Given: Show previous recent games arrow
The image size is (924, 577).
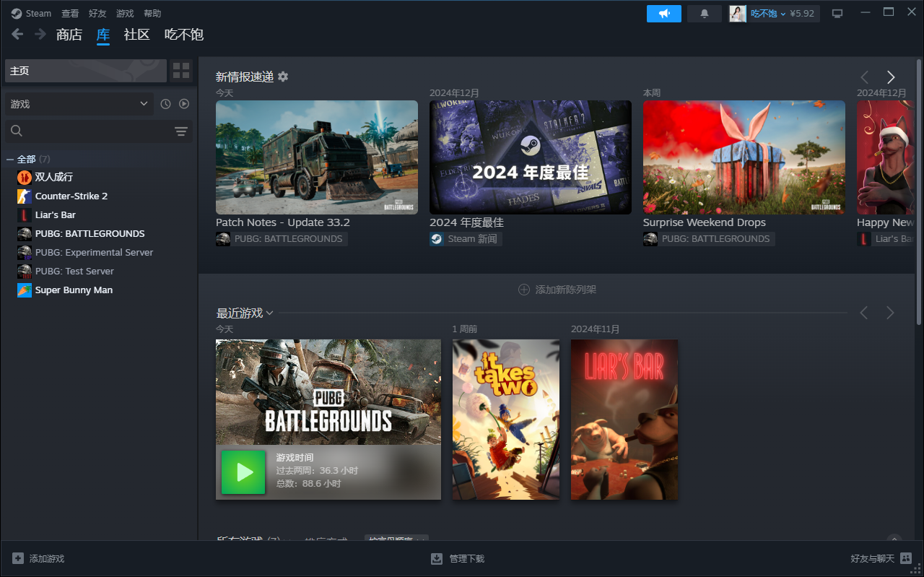Looking at the screenshot, I should pyautogui.click(x=864, y=313).
